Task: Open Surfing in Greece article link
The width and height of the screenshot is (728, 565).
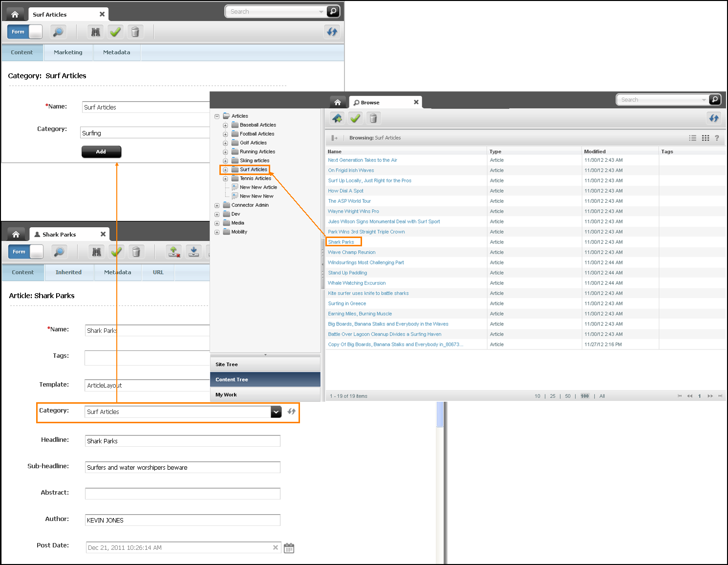Action: click(x=347, y=304)
